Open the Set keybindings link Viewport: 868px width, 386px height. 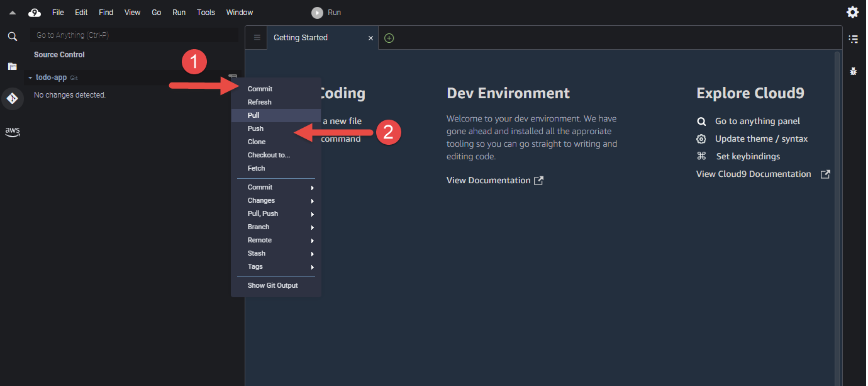[748, 156]
